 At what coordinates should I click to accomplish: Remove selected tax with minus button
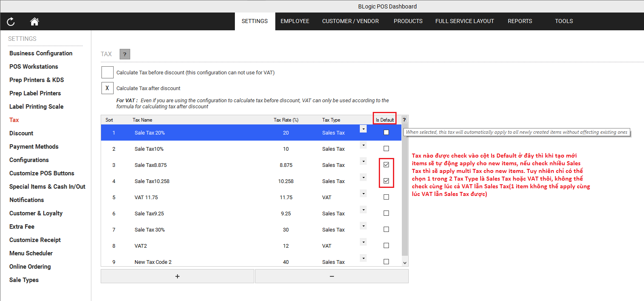click(x=332, y=276)
